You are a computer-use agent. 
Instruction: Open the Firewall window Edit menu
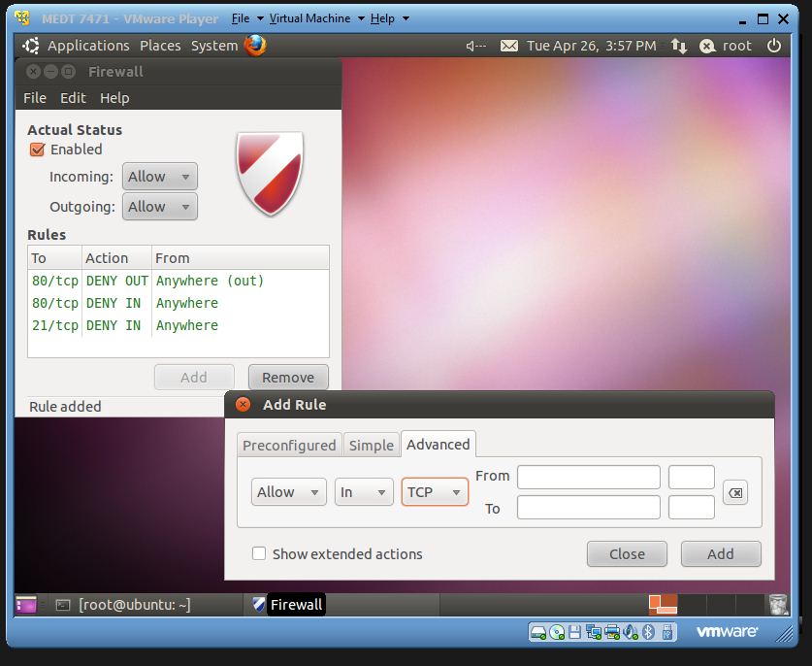(x=73, y=98)
